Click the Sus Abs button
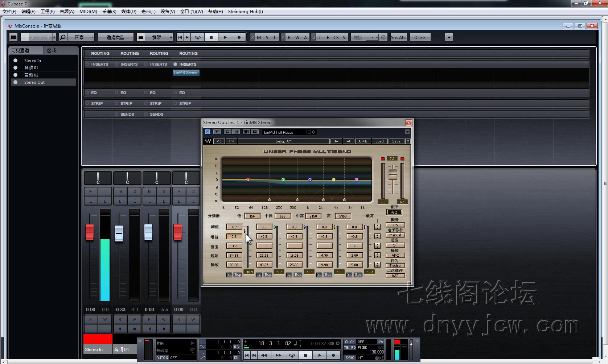 coord(399,37)
